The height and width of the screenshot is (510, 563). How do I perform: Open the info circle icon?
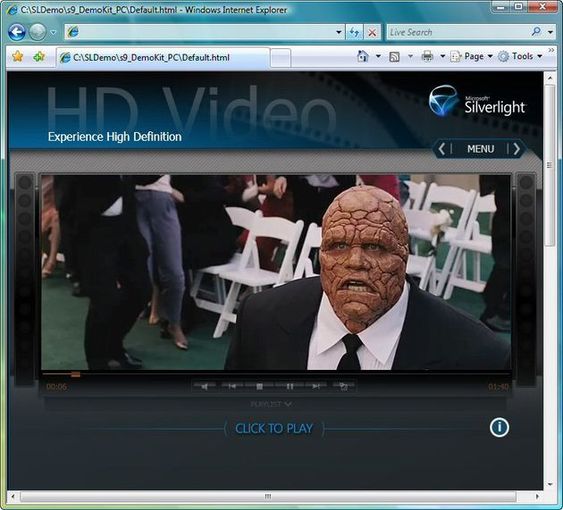coord(499,427)
